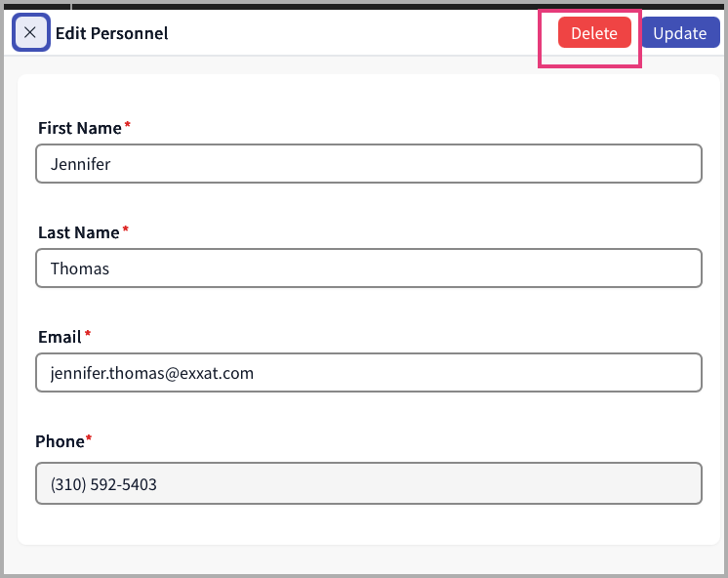Click the "Edit Personnel" heading text
The width and height of the screenshot is (728, 578).
[111, 33]
